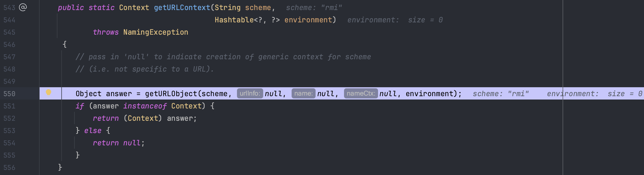Image resolution: width=644 pixels, height=175 pixels.
Task: Place cursor on getURLContext method name
Action: [182, 8]
